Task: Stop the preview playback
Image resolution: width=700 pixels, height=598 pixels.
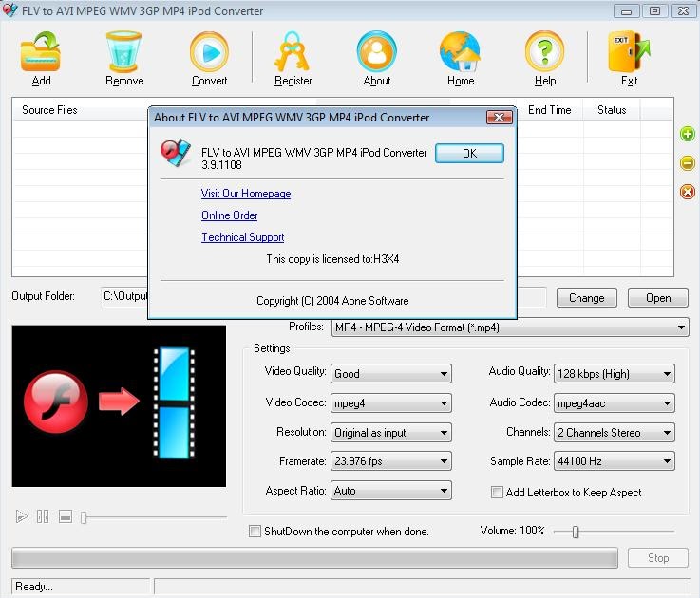Action: click(66, 516)
